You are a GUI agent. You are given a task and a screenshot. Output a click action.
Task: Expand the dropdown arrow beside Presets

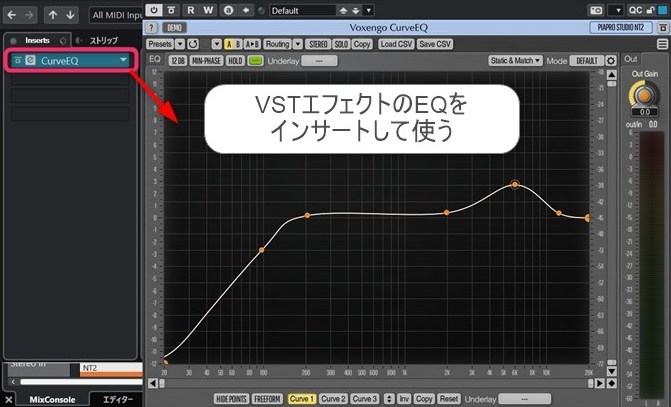click(180, 44)
